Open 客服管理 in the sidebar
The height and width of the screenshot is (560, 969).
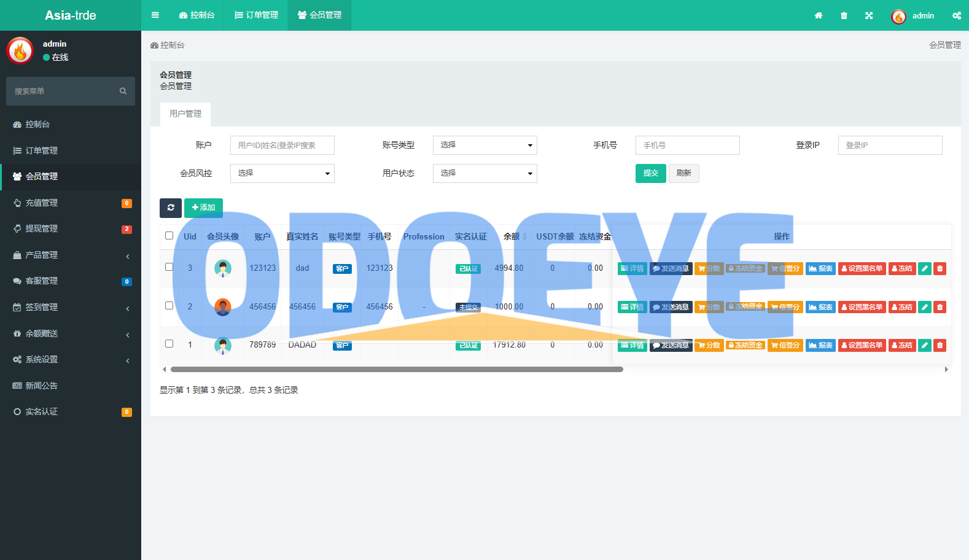click(x=71, y=281)
